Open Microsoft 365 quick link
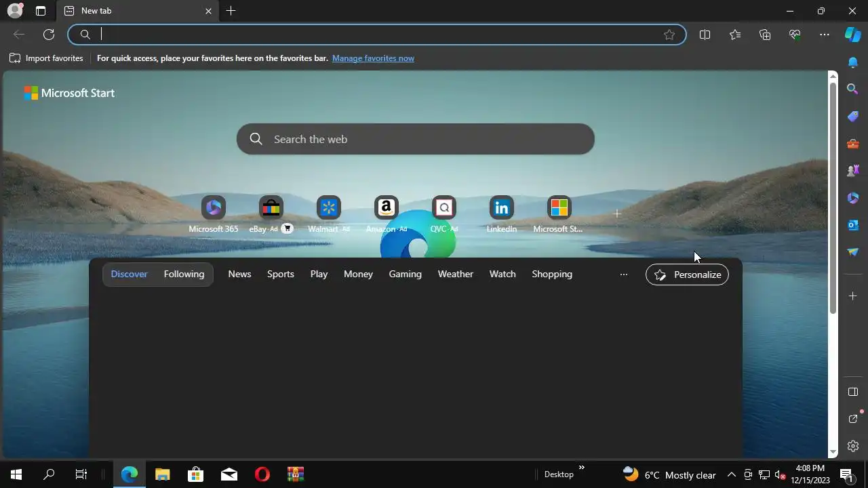 (214, 215)
